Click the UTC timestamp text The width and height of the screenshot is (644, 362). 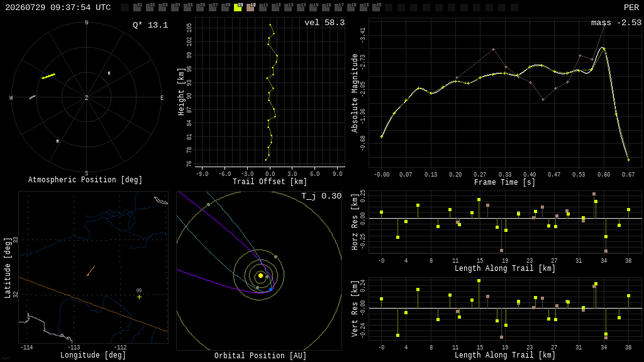(58, 8)
